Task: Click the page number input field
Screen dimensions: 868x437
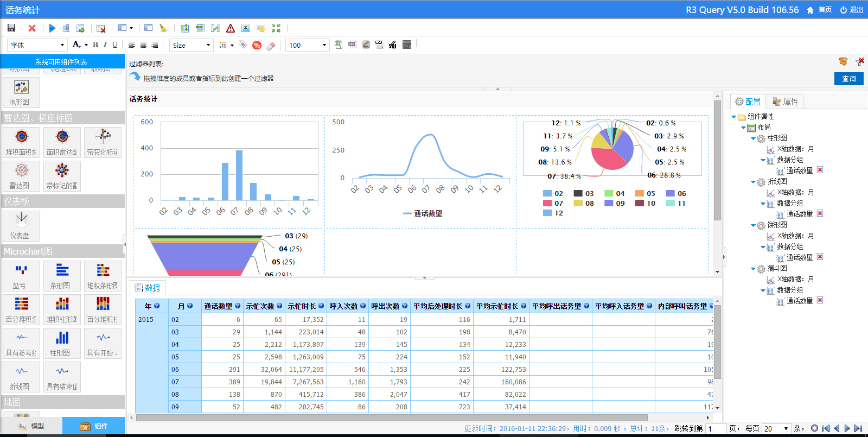Action: point(716,428)
